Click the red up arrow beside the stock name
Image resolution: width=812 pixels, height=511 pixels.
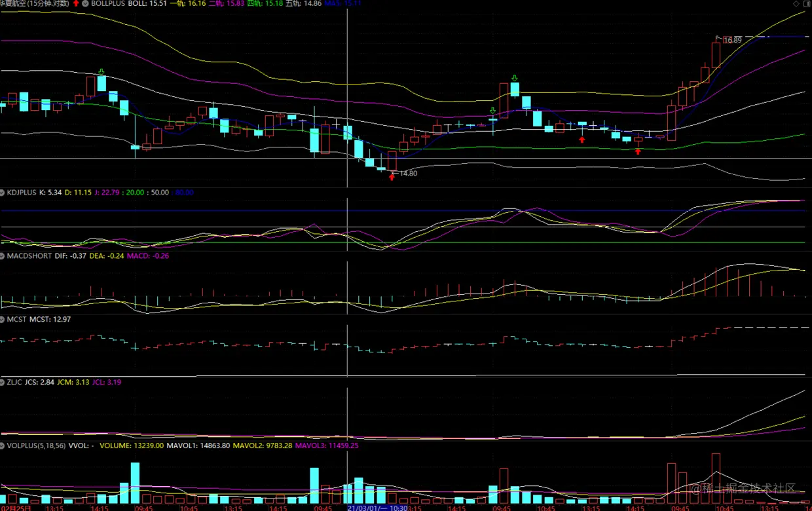coord(77,3)
